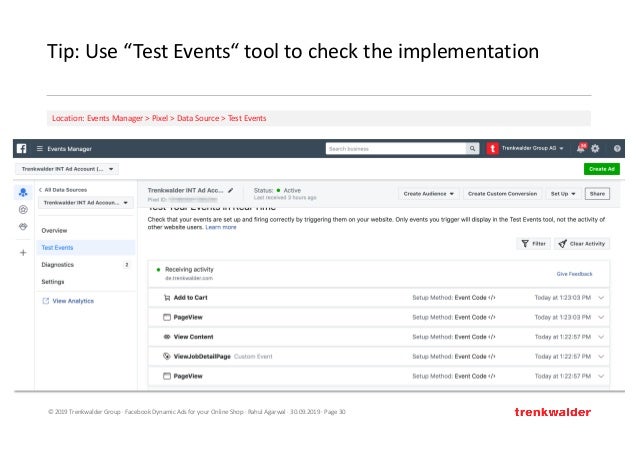Expand the ViewJobDetailPage row chevron
This screenshot has height=451, width=638.
pos(601,356)
